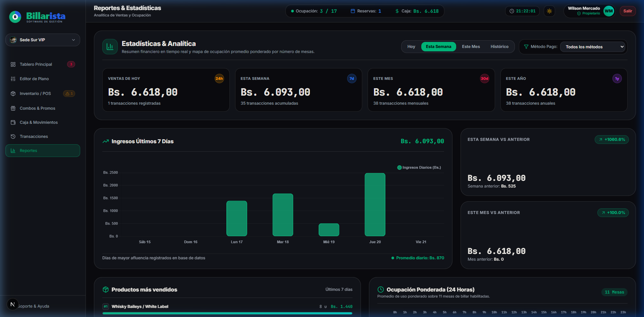The height and width of the screenshot is (317, 644).
Task: Open the Todos los métodos dropdown
Action: coord(593,47)
